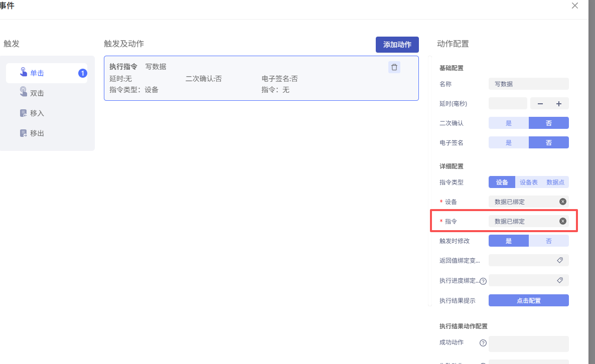Click 点击配置 for 执行结果提示
The image size is (595, 364).
coord(528,300)
